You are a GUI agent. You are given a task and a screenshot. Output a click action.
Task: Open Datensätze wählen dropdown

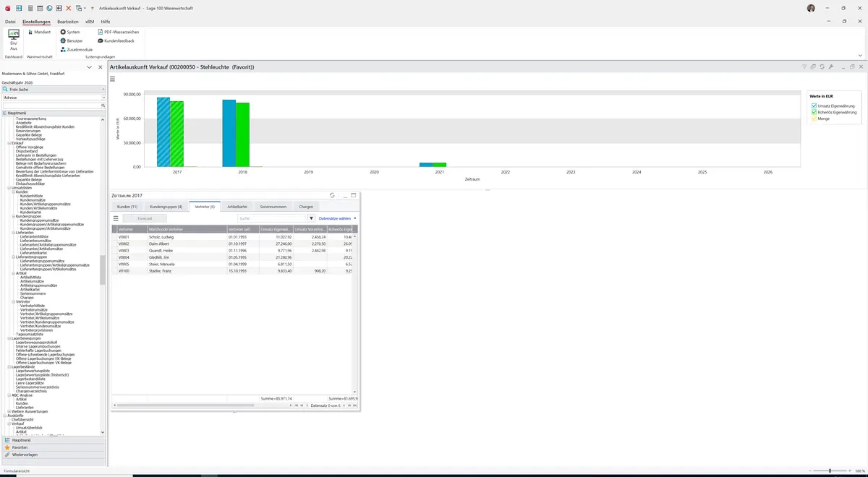(x=338, y=218)
